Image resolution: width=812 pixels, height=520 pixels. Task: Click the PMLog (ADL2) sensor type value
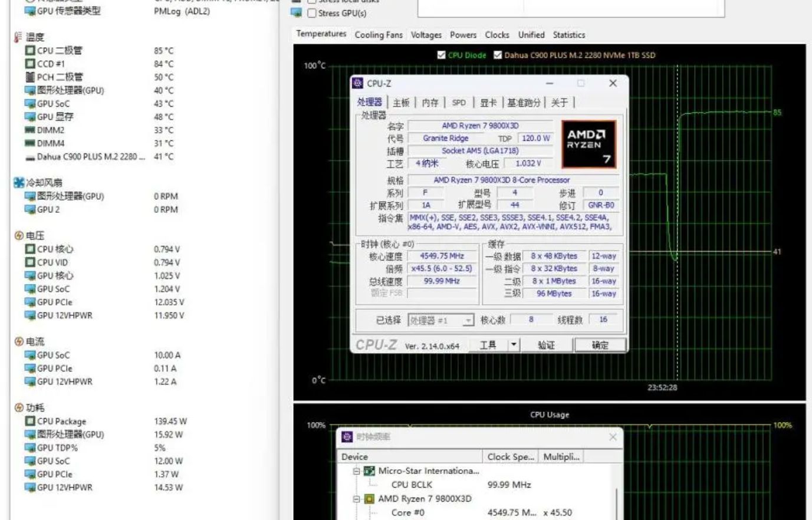coord(182,11)
